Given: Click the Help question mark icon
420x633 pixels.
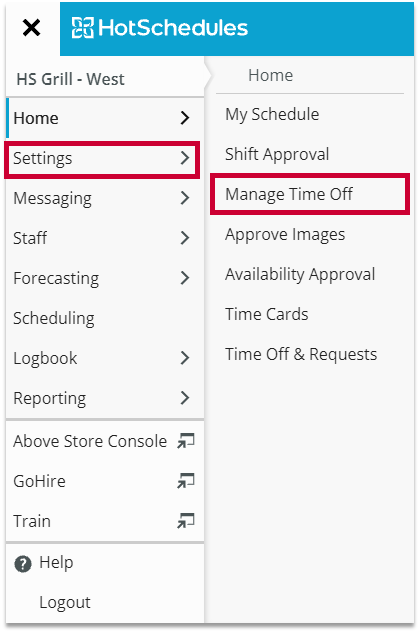Looking at the screenshot, I should pyautogui.click(x=23, y=564).
